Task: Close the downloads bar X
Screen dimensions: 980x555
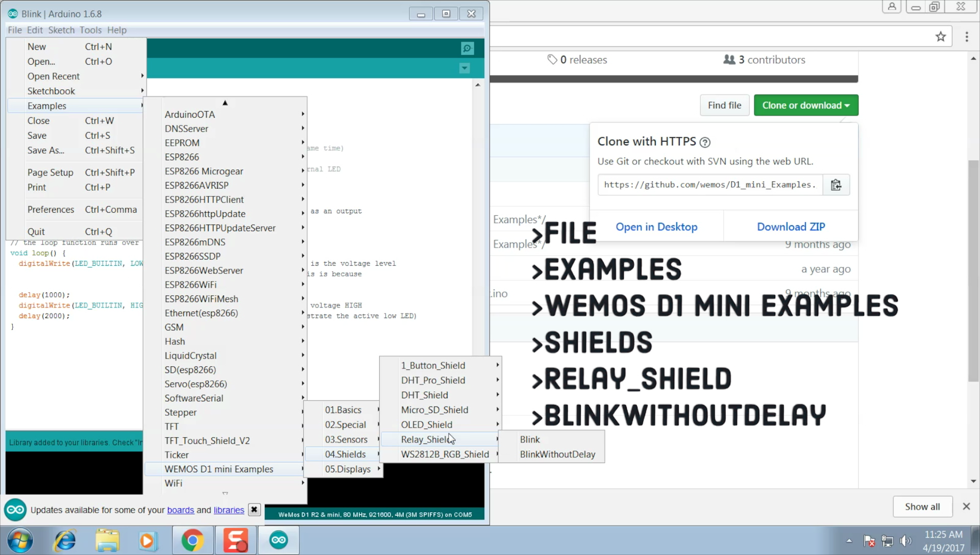Action: point(966,507)
